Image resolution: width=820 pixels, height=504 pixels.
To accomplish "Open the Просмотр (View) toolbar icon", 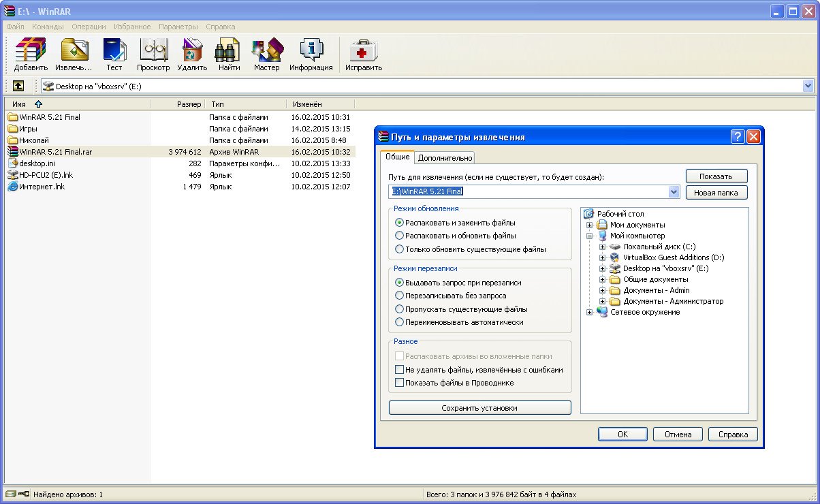I will point(153,54).
